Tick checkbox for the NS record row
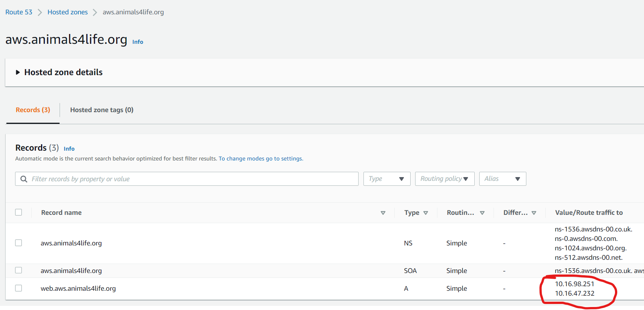 coord(18,243)
